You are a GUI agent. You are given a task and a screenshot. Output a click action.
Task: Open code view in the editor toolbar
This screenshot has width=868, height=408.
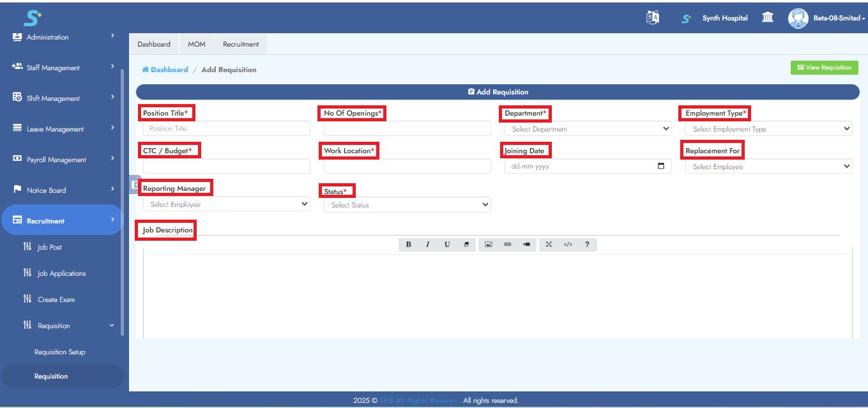[x=568, y=245]
